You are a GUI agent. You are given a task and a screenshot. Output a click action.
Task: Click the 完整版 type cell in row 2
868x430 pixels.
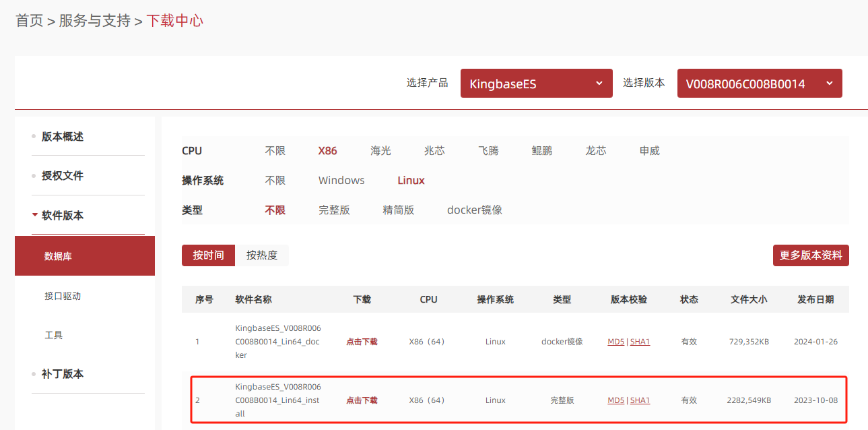point(562,400)
